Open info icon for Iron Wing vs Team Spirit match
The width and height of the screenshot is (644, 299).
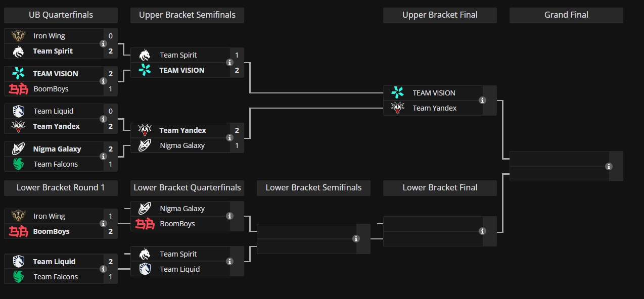[x=103, y=44]
